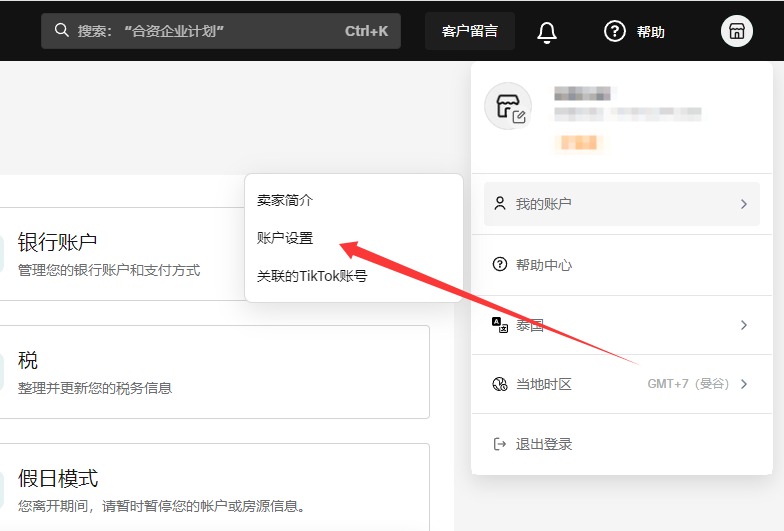
Task: Expand the 泰国 region chevron
Action: coord(743,325)
